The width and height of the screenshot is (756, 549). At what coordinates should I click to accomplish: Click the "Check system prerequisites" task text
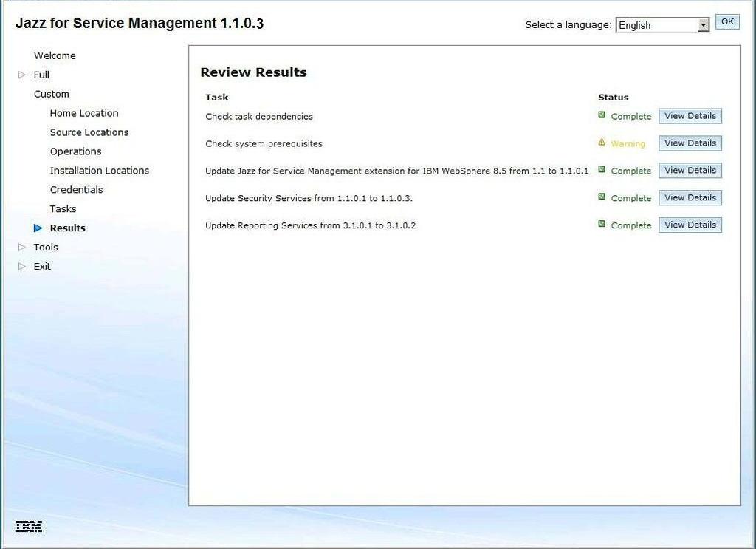(264, 144)
